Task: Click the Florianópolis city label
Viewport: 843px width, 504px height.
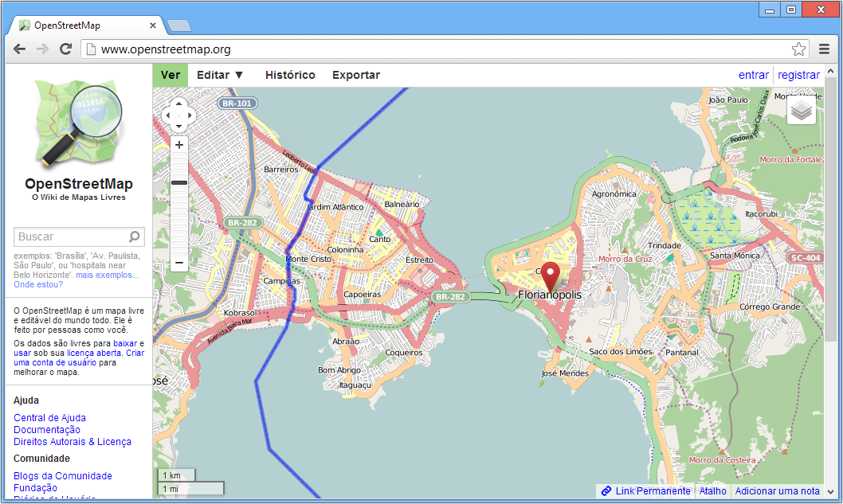Action: tap(550, 295)
